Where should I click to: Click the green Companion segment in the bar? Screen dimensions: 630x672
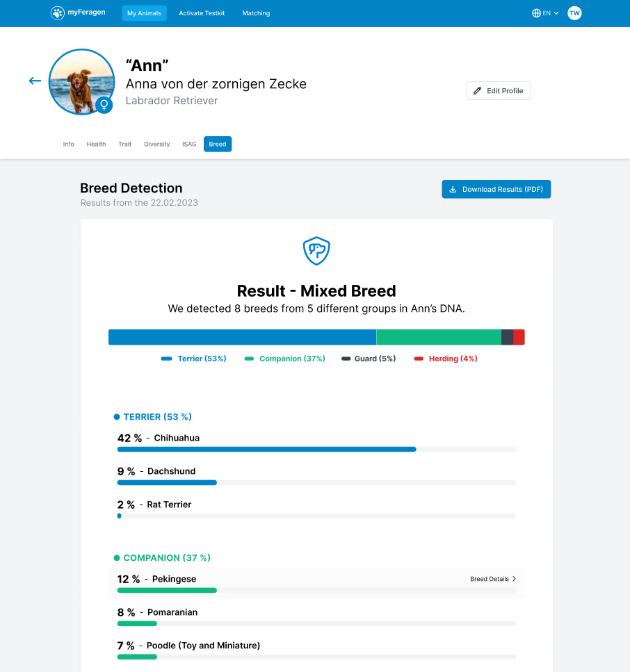[x=438, y=337]
